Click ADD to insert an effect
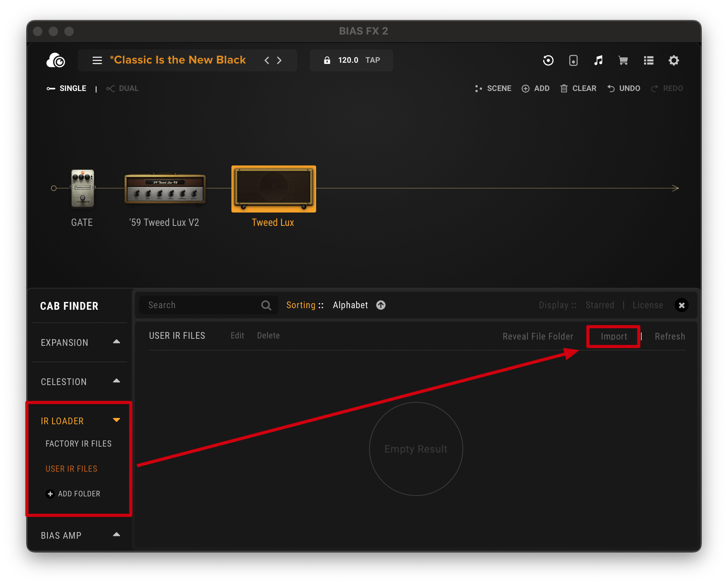This screenshot has height=585, width=728. (535, 88)
